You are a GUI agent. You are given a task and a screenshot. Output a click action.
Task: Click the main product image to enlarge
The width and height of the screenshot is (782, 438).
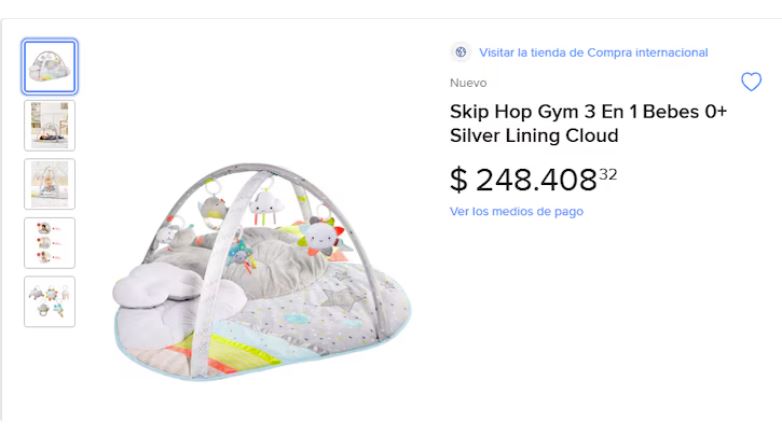point(262,270)
